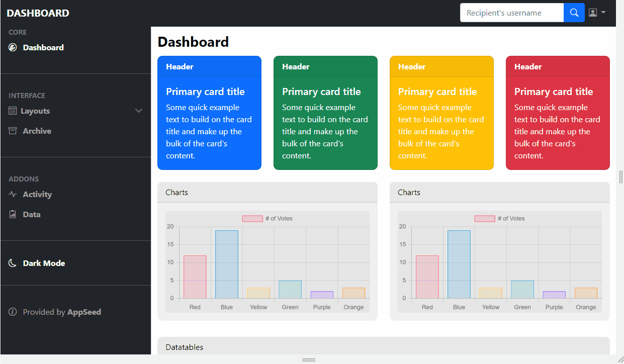624x364 pixels.
Task: Click the left Charts panel header
Action: coord(268,193)
